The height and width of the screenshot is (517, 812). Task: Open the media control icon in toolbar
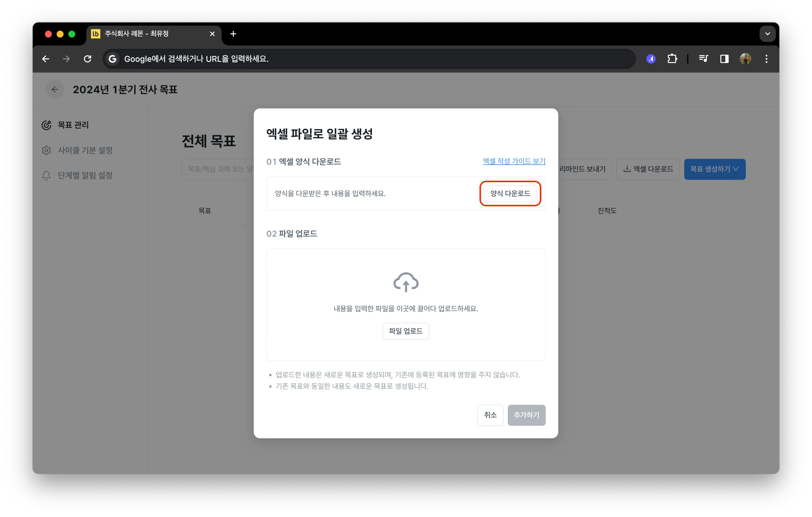(703, 59)
